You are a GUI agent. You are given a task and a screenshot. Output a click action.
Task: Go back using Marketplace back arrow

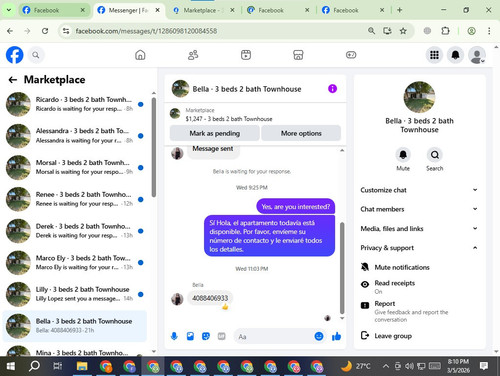[x=13, y=80]
